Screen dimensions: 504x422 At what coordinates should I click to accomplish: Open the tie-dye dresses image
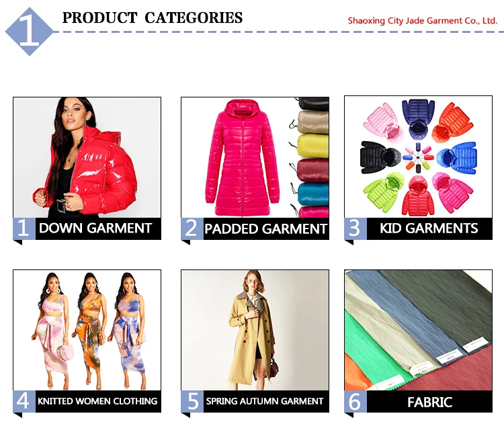click(87, 330)
